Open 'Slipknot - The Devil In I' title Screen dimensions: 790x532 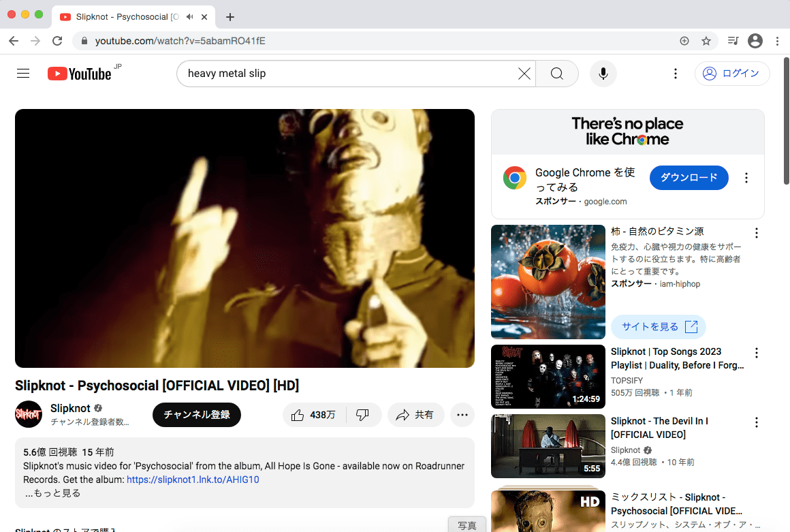(659, 428)
